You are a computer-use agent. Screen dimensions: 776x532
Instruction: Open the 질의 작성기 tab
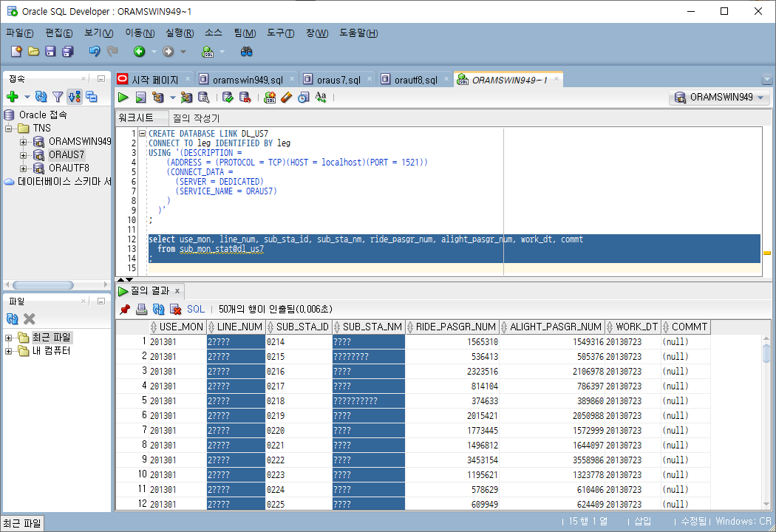click(x=196, y=118)
